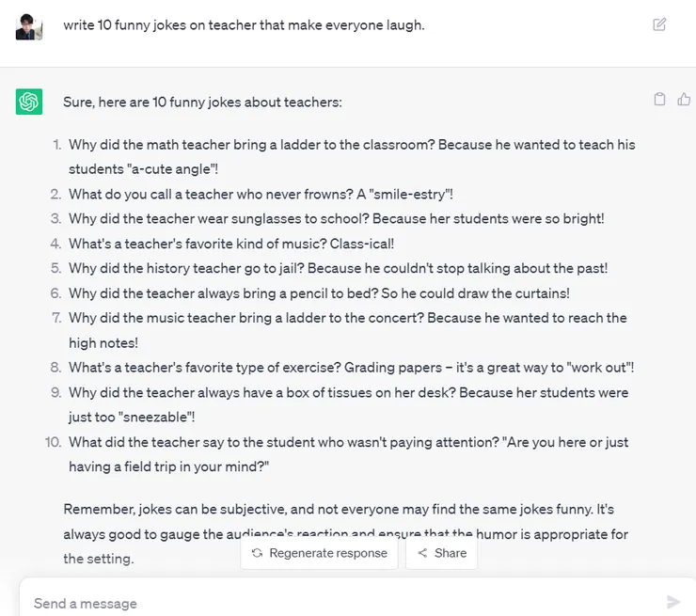Click joke 3 about the teacher's sunglasses
Viewport: 696px width, 616px height.
336,218
